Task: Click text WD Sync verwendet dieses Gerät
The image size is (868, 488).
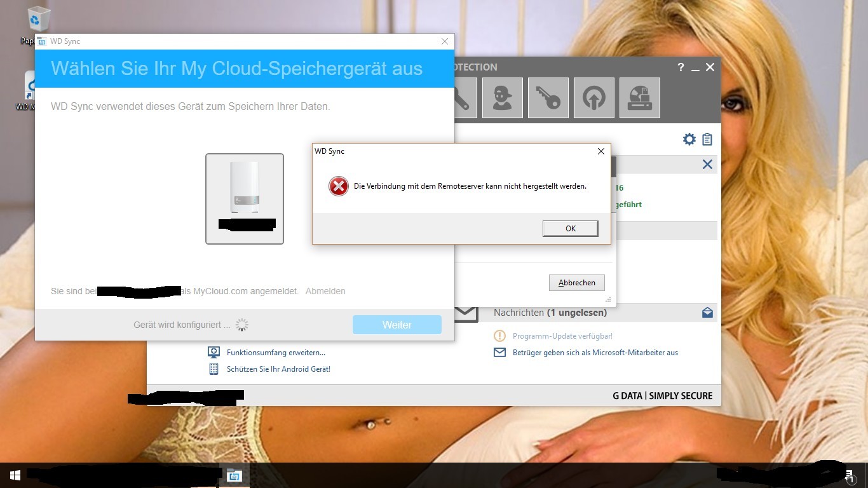Action: point(191,107)
